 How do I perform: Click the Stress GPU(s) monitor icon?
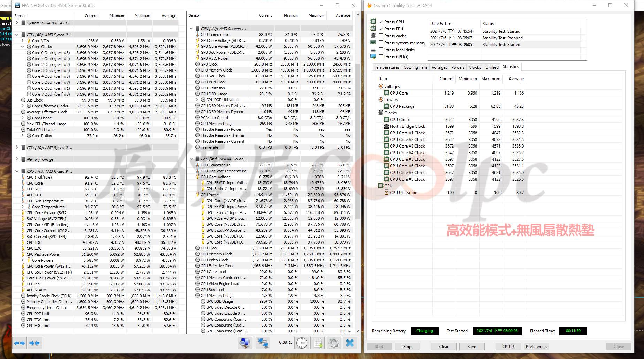(x=373, y=57)
